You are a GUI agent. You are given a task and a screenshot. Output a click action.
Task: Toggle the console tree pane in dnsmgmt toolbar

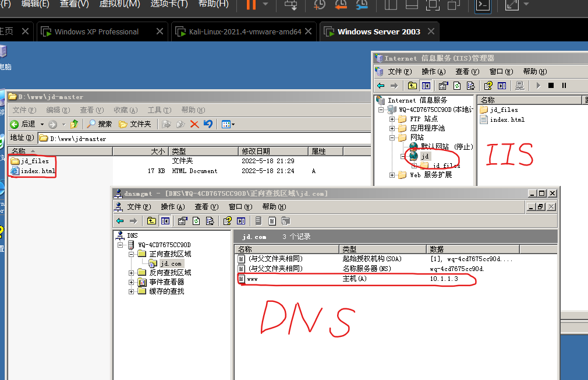[x=165, y=221]
